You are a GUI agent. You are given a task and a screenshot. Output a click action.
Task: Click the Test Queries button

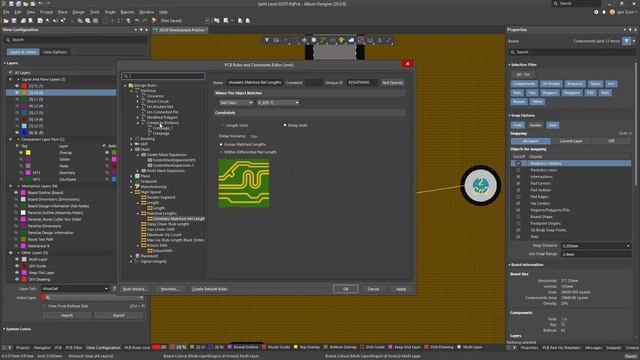coord(392,83)
